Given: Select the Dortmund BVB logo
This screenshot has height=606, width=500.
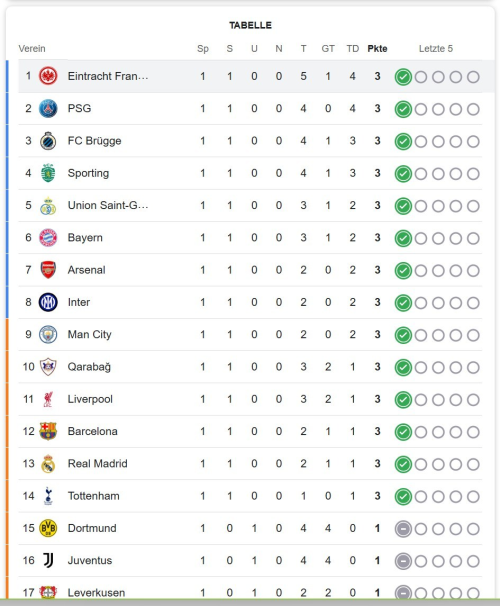Looking at the screenshot, I should (48, 528).
